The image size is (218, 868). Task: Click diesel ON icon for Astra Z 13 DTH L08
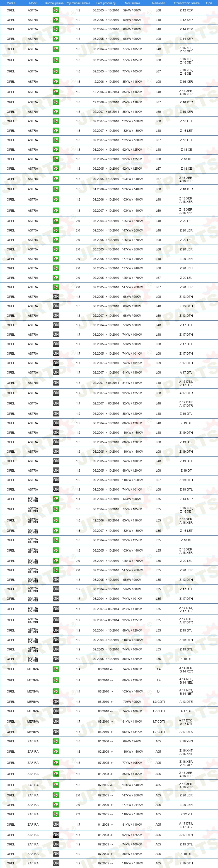56,296
